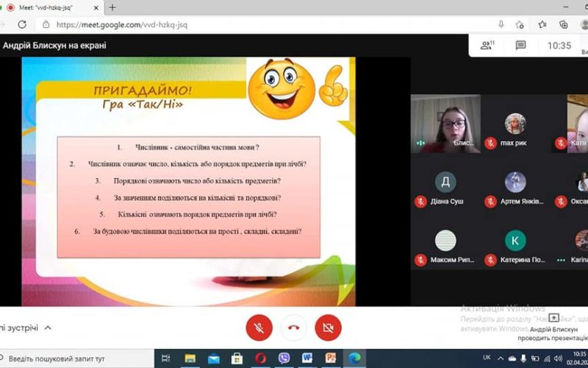Select the Meet "vvd-hzkq-jsq" tab

51,7
